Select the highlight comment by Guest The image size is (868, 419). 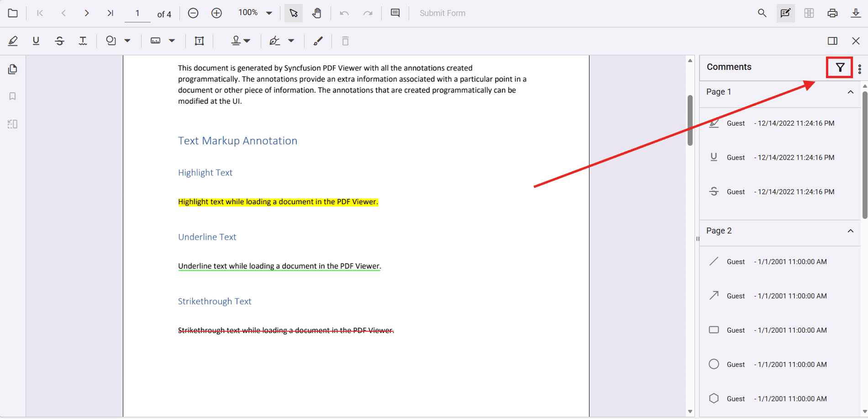780,123
